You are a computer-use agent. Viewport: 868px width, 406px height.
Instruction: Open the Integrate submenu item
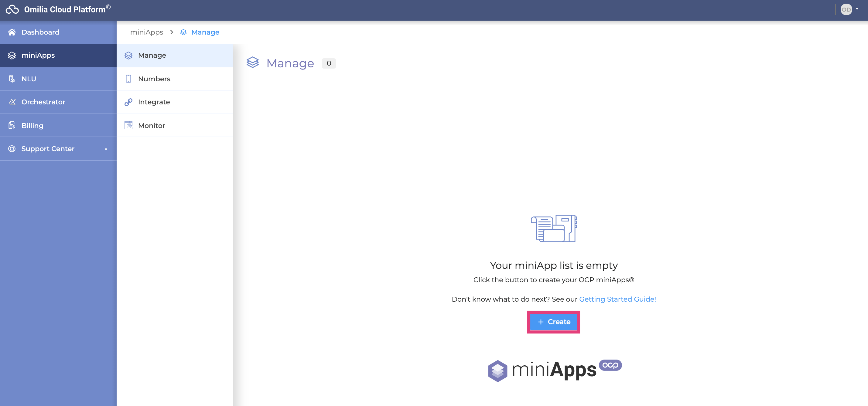click(x=175, y=102)
